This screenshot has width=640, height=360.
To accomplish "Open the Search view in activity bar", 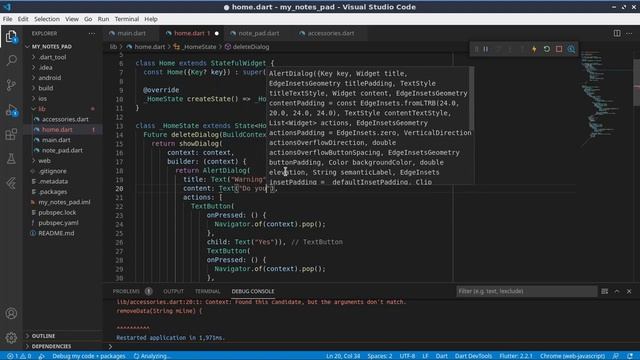I will tap(11, 60).
